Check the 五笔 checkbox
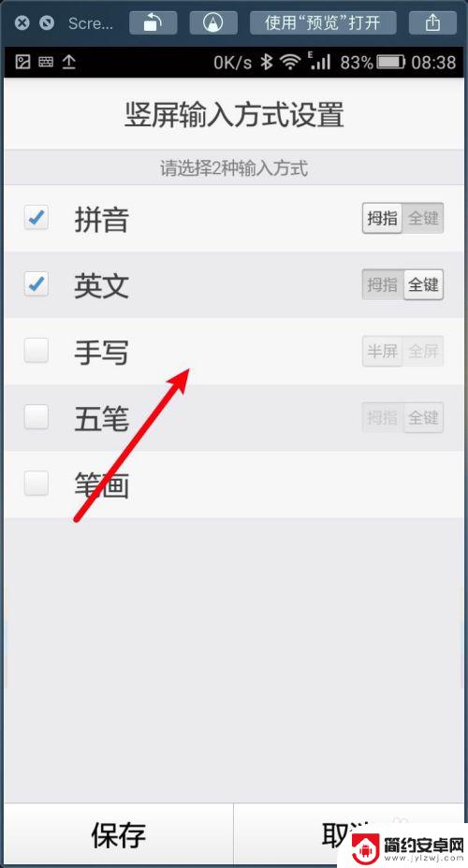This screenshot has height=868, width=468. [36, 417]
